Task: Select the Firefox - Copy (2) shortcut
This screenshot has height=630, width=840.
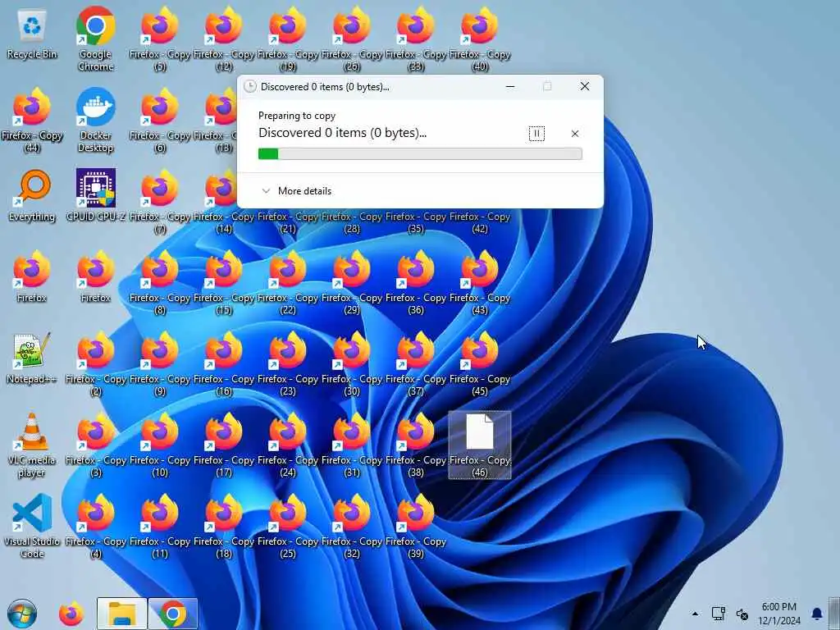Action: (95, 364)
